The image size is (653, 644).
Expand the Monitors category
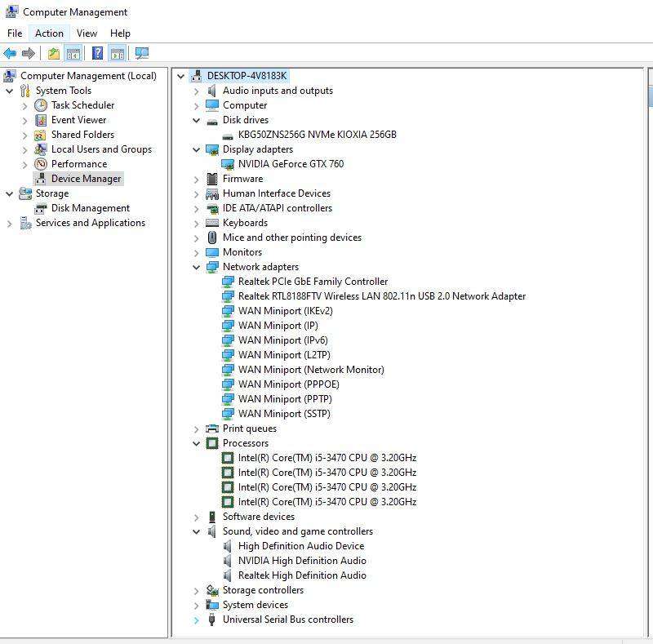(x=195, y=252)
